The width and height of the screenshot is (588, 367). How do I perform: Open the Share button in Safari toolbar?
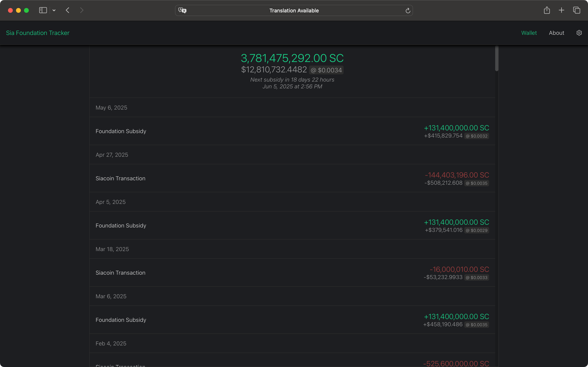point(547,10)
